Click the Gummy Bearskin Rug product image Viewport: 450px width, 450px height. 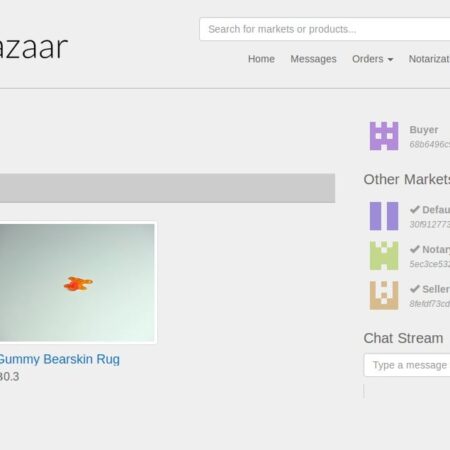(77, 283)
